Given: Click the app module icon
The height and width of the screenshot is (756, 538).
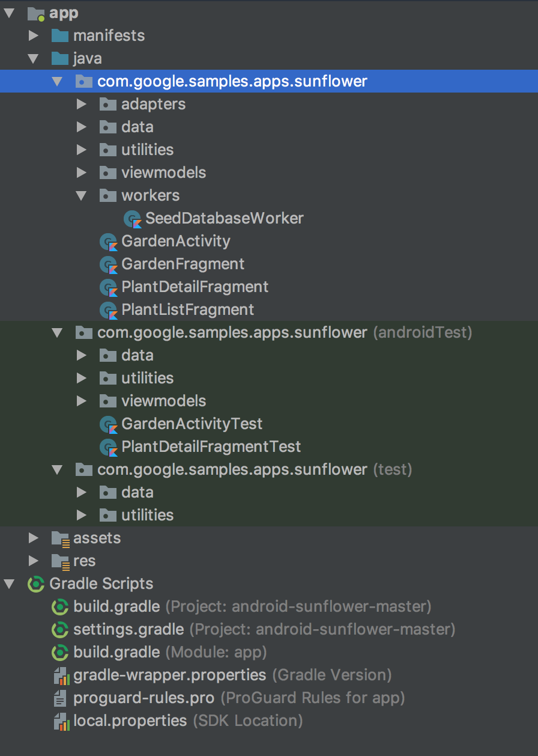Looking at the screenshot, I should pyautogui.click(x=37, y=13).
